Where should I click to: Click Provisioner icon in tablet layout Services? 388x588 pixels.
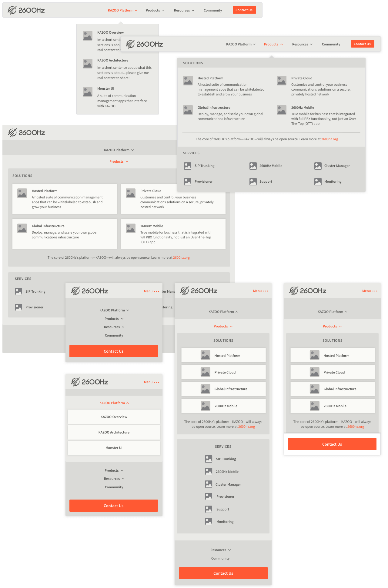pyautogui.click(x=18, y=307)
